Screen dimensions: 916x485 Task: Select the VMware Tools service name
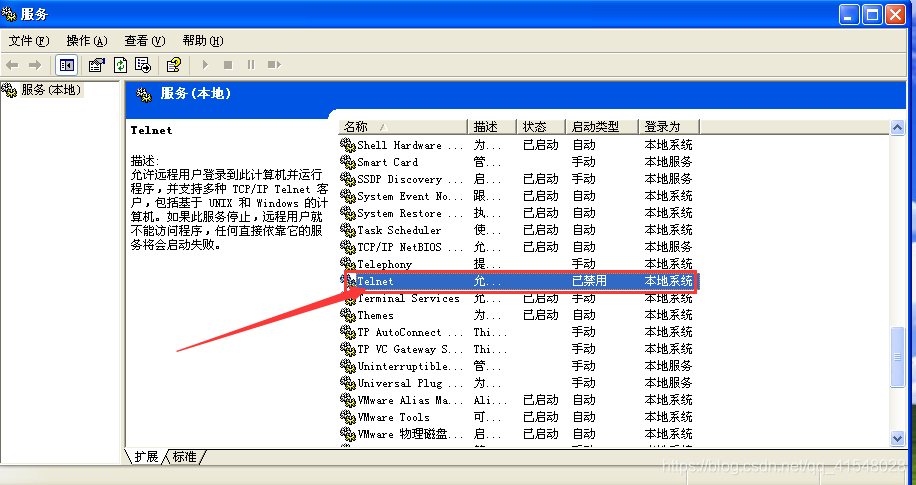point(393,417)
